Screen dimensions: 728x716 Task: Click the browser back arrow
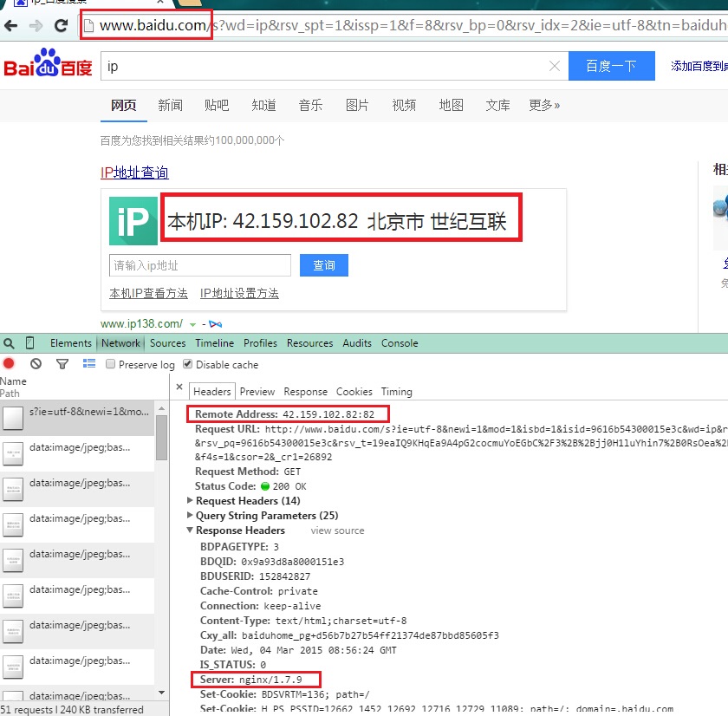(11, 25)
